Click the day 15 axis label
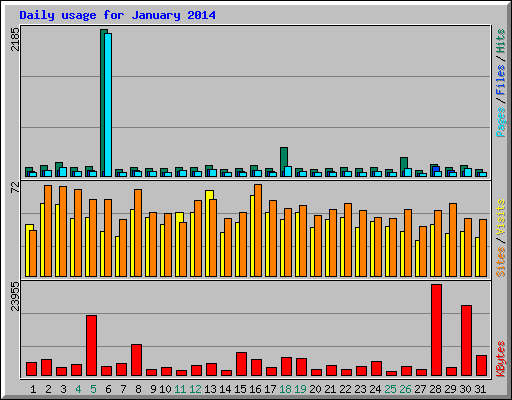 (x=240, y=389)
